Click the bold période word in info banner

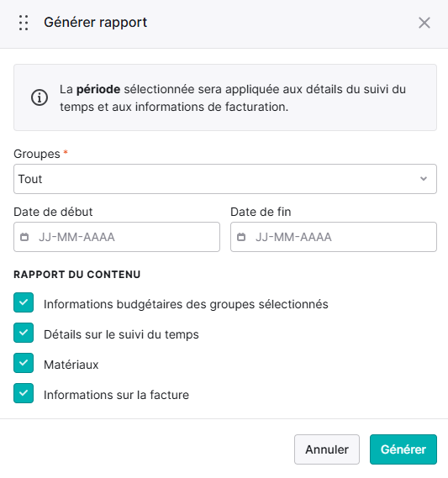[x=98, y=90]
